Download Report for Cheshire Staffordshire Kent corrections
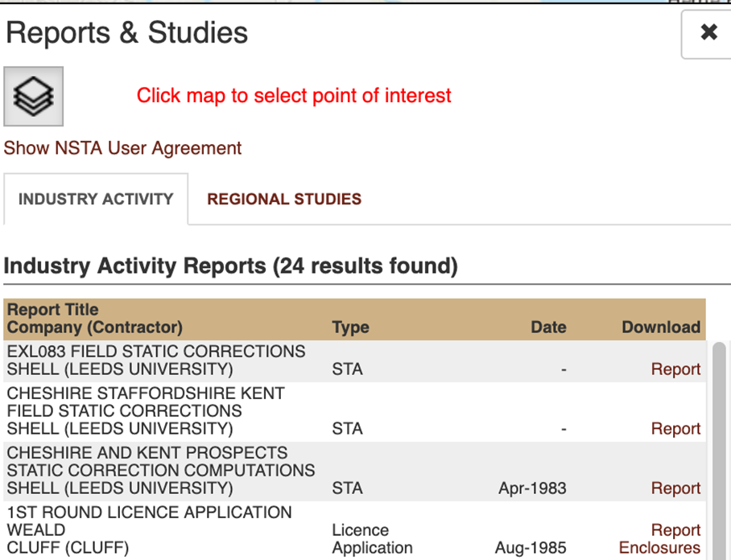The width and height of the screenshot is (731, 560). point(675,429)
